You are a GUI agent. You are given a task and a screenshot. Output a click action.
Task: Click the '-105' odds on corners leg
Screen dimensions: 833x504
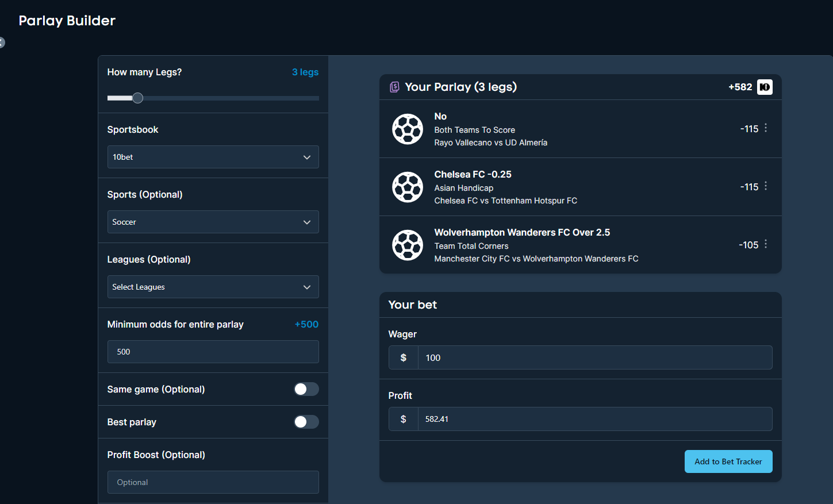[748, 245]
